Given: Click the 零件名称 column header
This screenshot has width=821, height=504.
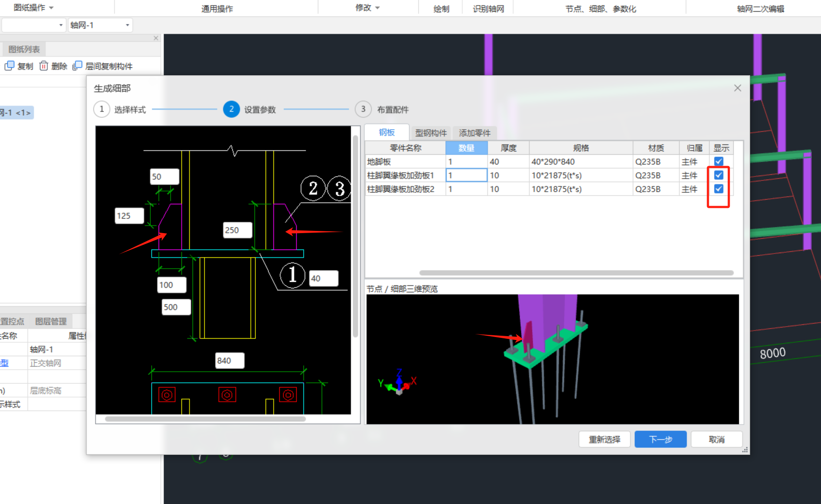Looking at the screenshot, I should coord(405,148).
